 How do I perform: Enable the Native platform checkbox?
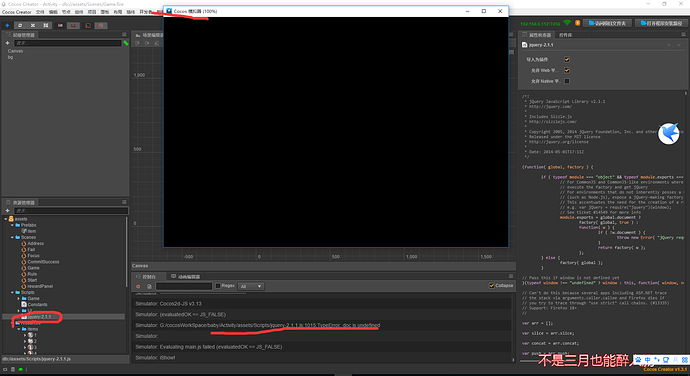pos(567,81)
